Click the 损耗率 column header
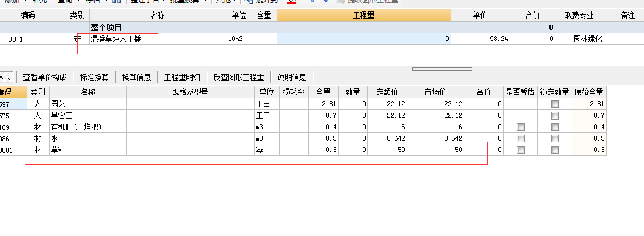 tap(293, 92)
